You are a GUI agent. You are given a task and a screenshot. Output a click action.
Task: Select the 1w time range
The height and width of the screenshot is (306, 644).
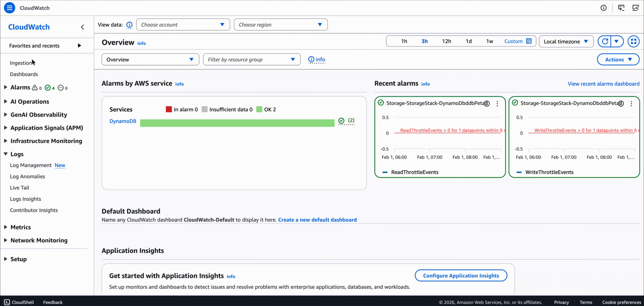pyautogui.click(x=489, y=41)
